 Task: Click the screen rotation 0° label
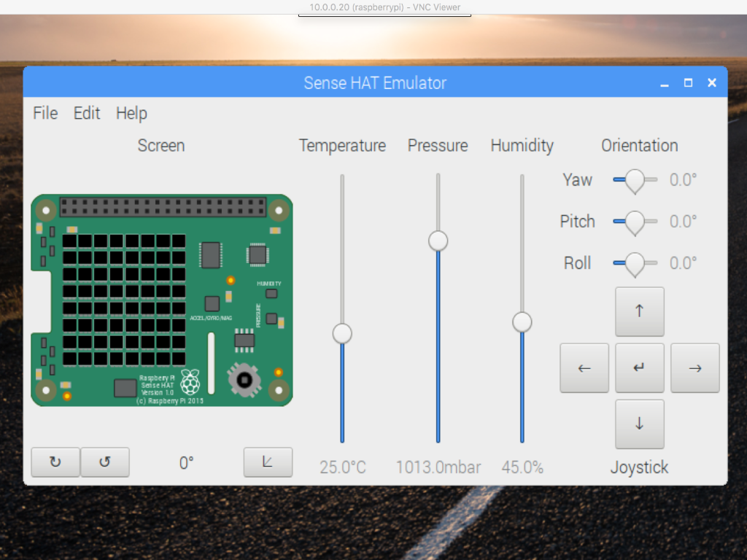[x=186, y=463]
